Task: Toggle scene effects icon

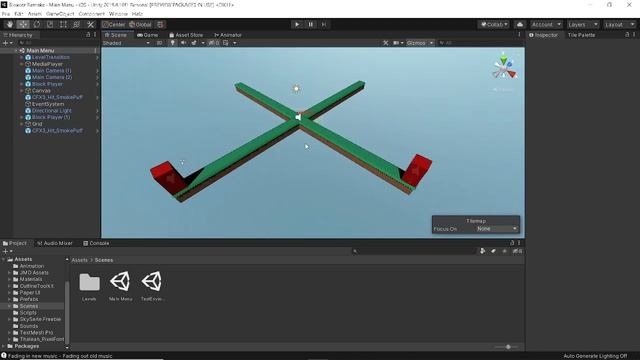Action: (194, 43)
